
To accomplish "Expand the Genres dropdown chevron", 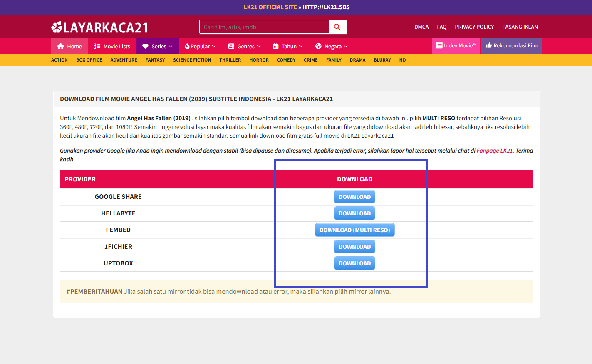I will pos(259,47).
